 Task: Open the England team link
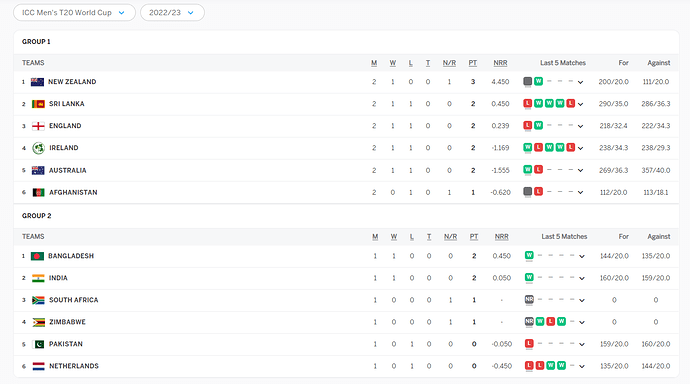pos(65,126)
